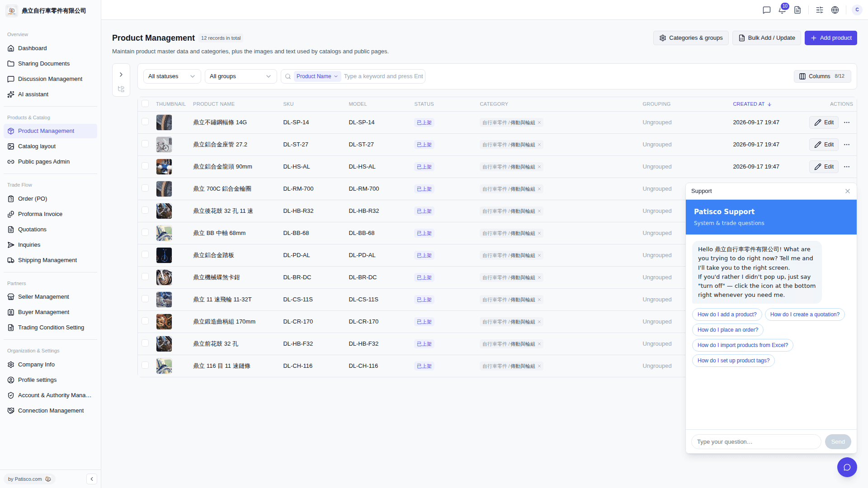Open more actions for DL-HS-AL row
The height and width of the screenshot is (488, 868).
[x=847, y=167]
